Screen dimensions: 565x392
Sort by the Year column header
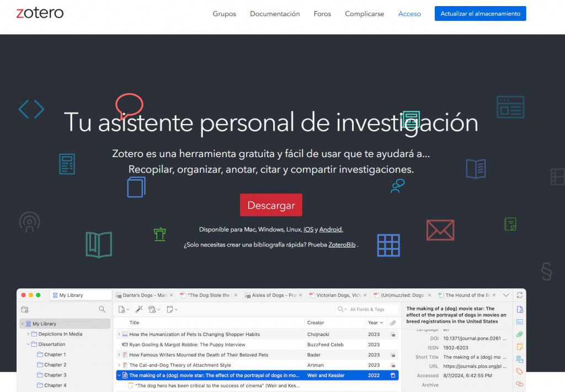375,323
